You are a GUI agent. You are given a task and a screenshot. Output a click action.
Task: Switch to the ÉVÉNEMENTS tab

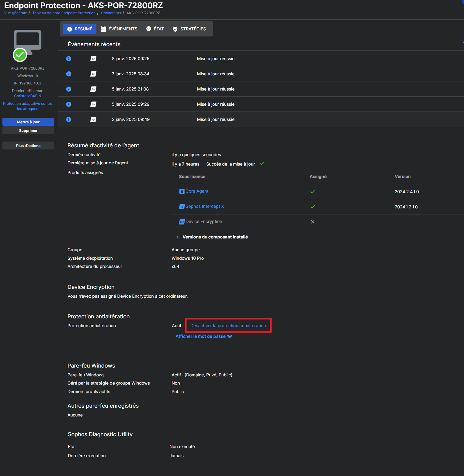(x=119, y=29)
